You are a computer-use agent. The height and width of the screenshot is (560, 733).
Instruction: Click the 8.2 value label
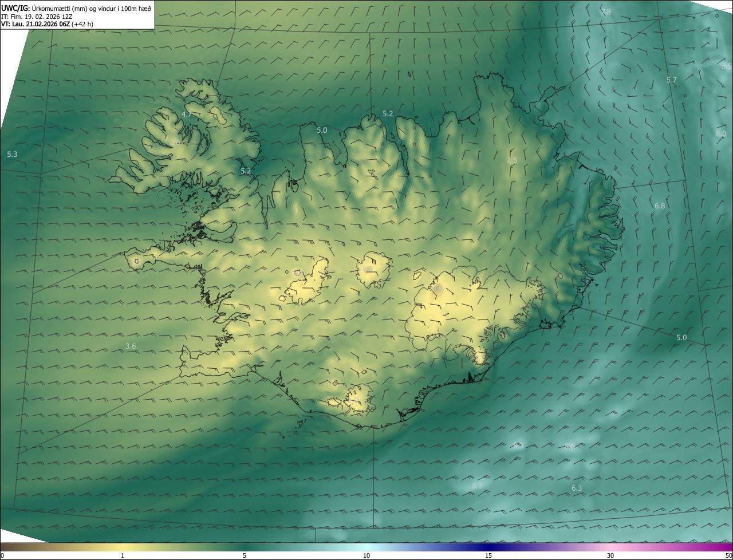[477, 486]
